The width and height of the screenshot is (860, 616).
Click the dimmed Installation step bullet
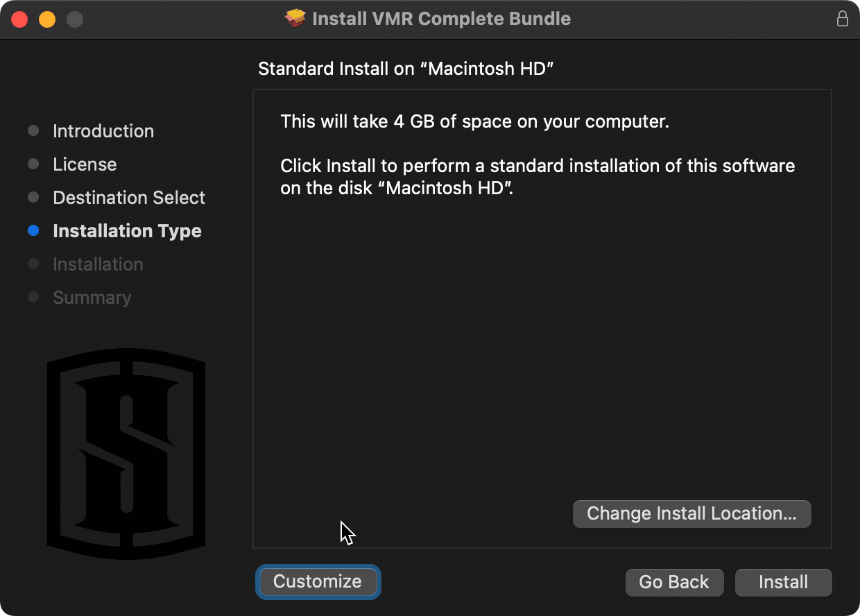point(33,264)
